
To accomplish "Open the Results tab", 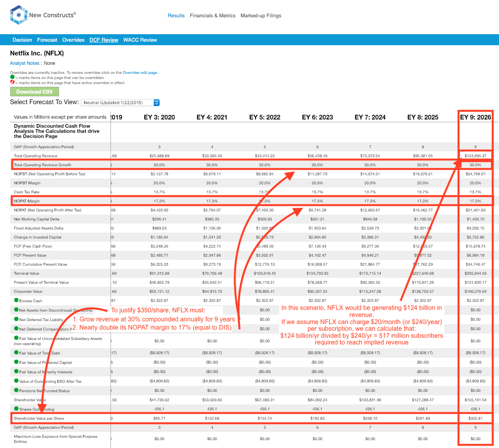I will [x=176, y=16].
